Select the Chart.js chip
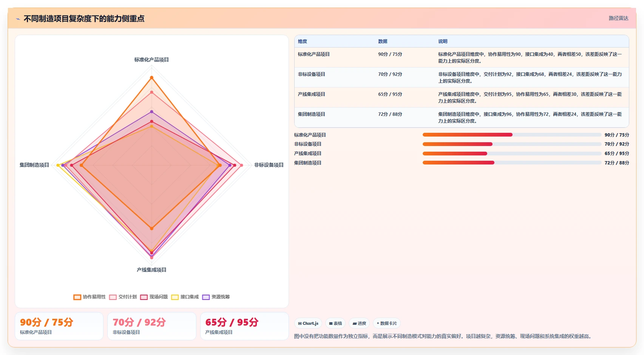The height and width of the screenshot is (355, 644). click(x=308, y=323)
